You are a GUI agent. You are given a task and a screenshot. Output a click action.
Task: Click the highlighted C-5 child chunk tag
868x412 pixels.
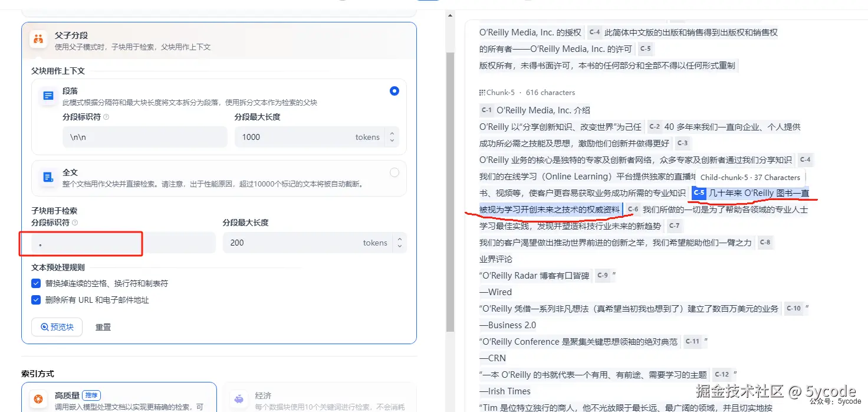[699, 193]
